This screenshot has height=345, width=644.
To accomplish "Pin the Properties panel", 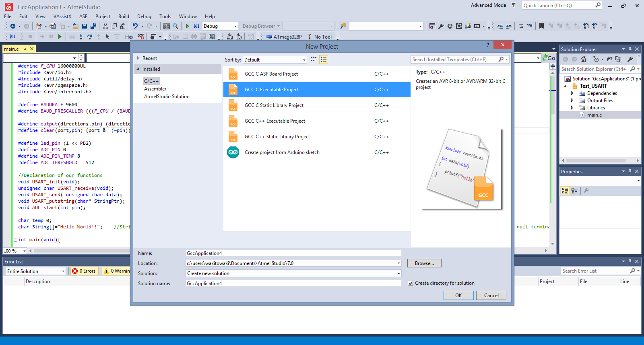I will 630,171.
